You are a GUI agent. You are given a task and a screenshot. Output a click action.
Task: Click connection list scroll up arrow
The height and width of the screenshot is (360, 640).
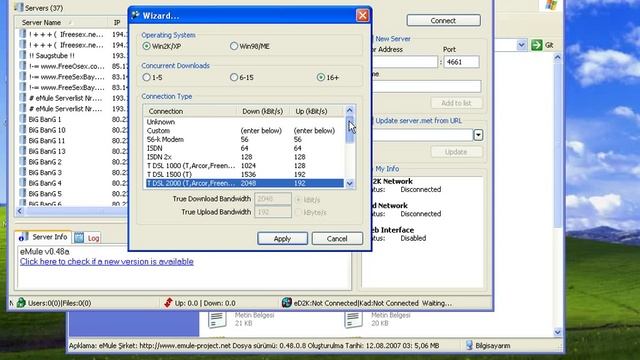click(349, 110)
